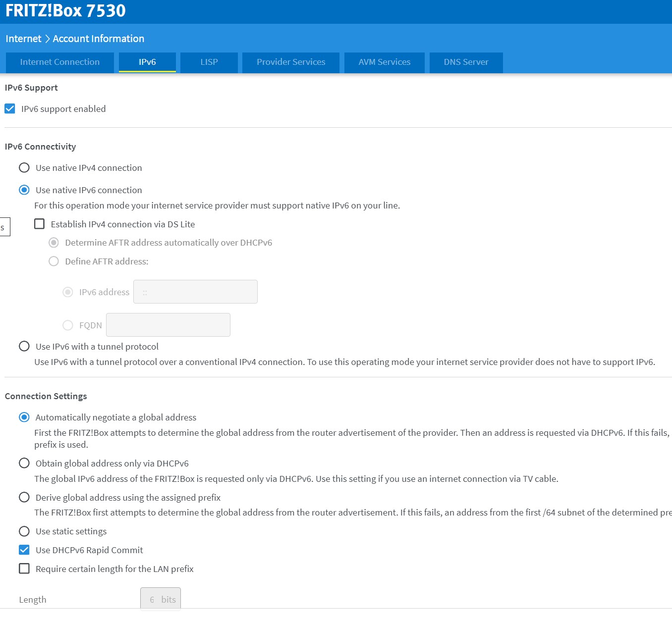The width and height of the screenshot is (672, 620).
Task: Choose Define AFTR address option
Action: (54, 261)
